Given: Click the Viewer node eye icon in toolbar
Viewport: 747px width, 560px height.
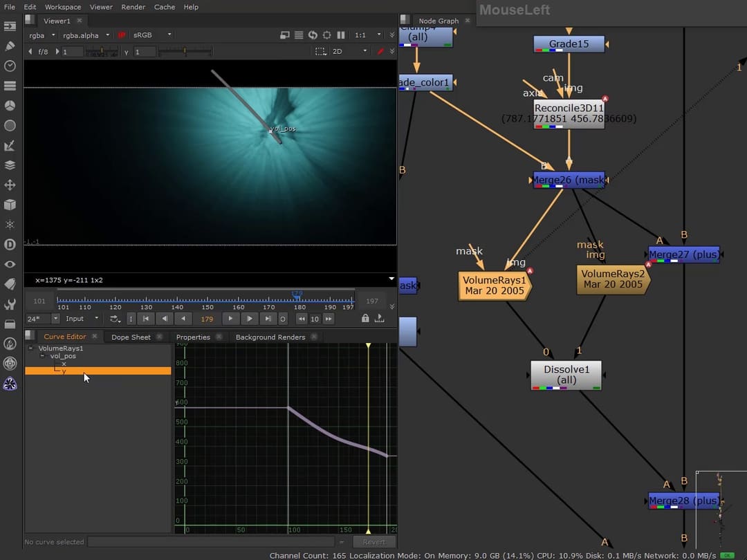Looking at the screenshot, I should [10, 263].
